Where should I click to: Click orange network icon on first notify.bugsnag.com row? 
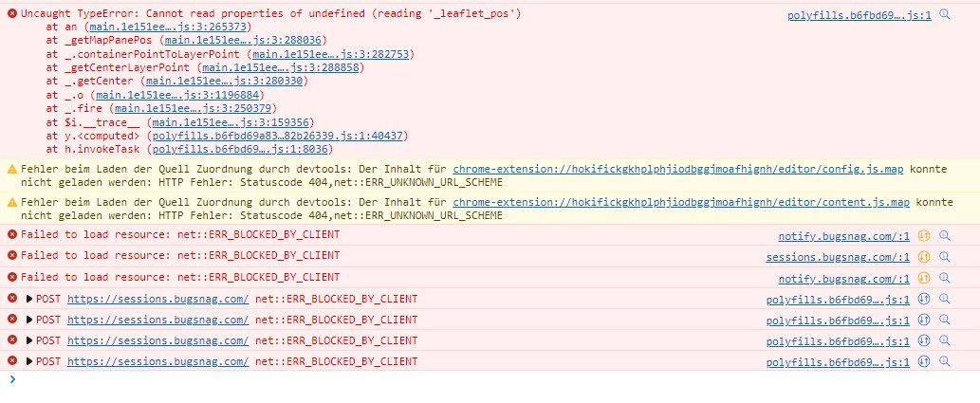pyautogui.click(x=922, y=236)
